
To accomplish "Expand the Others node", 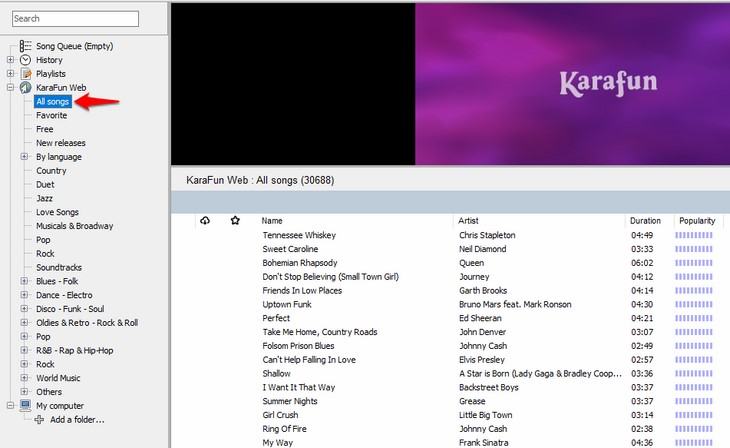I will (24, 392).
